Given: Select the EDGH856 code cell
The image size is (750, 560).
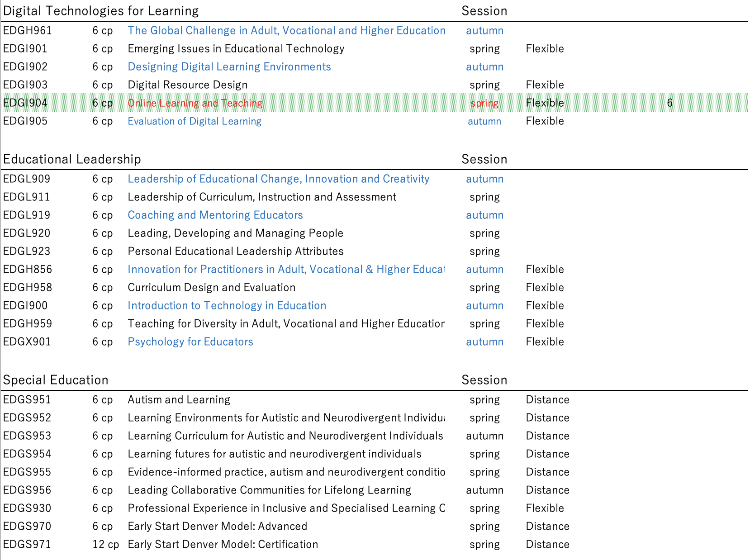Looking at the screenshot, I should click(x=28, y=269).
